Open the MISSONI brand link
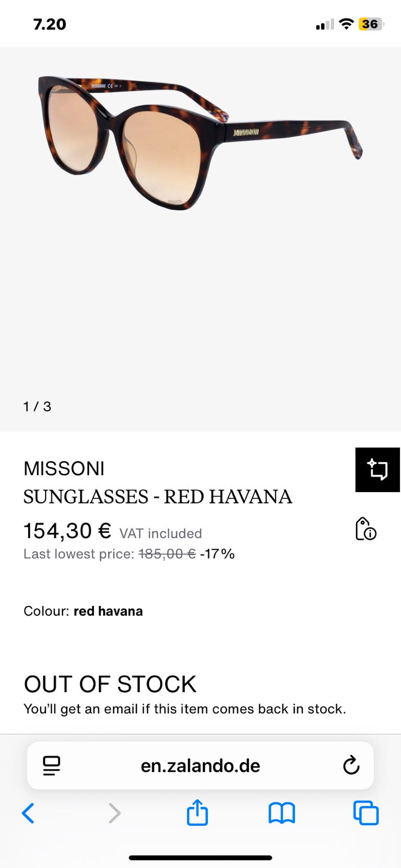 pyautogui.click(x=64, y=469)
